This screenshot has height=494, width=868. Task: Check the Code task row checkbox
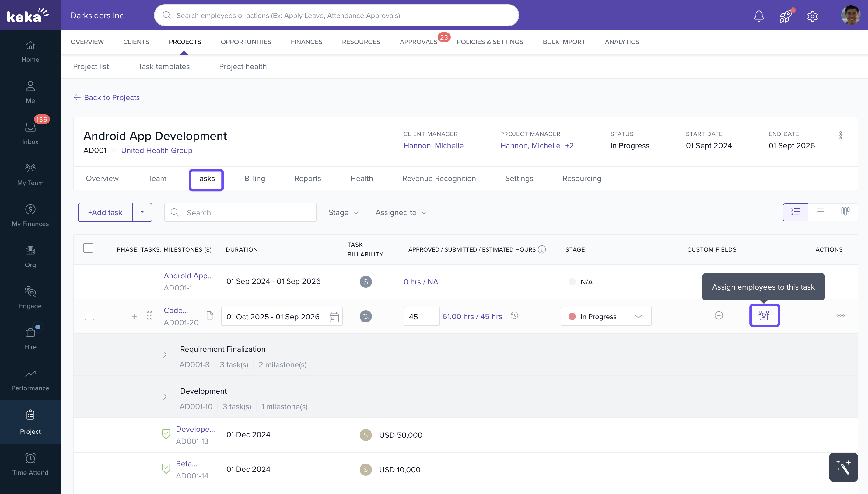coord(89,315)
